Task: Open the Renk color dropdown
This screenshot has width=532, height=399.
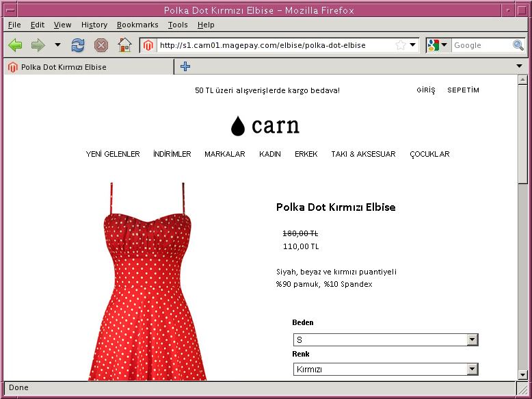Action: tap(386, 369)
